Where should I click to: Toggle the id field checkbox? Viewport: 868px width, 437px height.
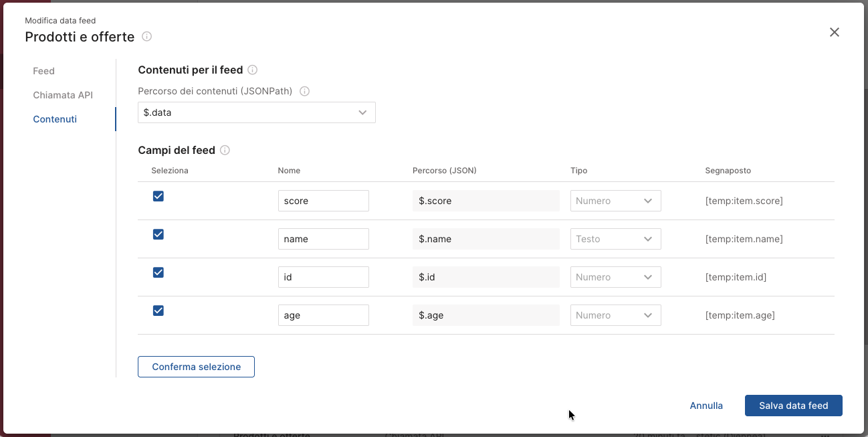click(158, 272)
